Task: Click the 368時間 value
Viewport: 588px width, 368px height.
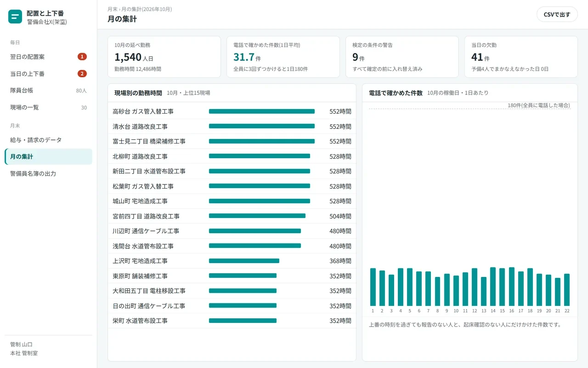Action: [340, 261]
